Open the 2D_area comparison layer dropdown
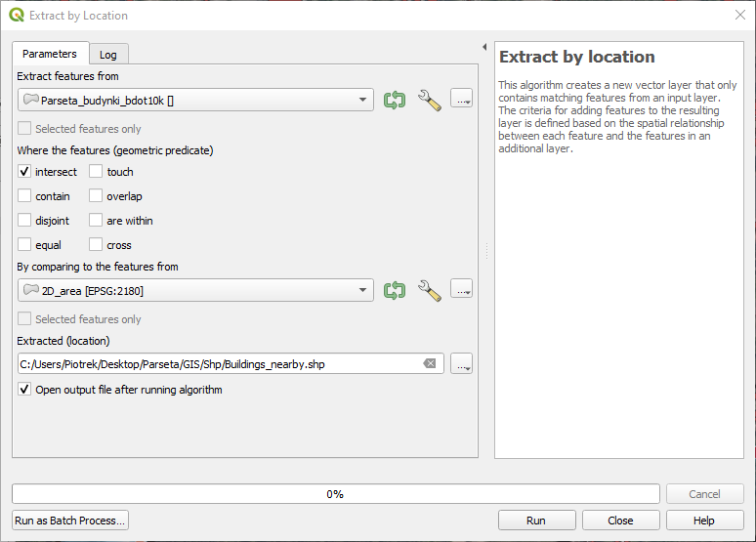 click(362, 290)
